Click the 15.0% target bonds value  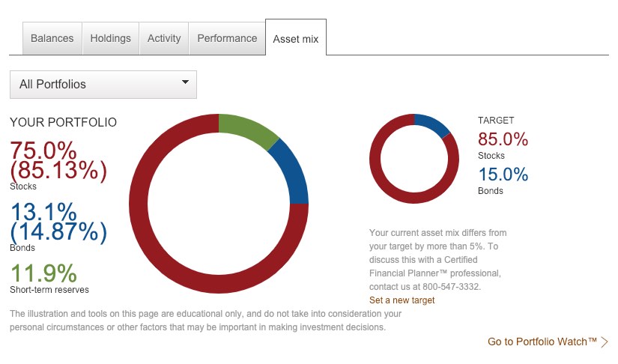pos(503,175)
